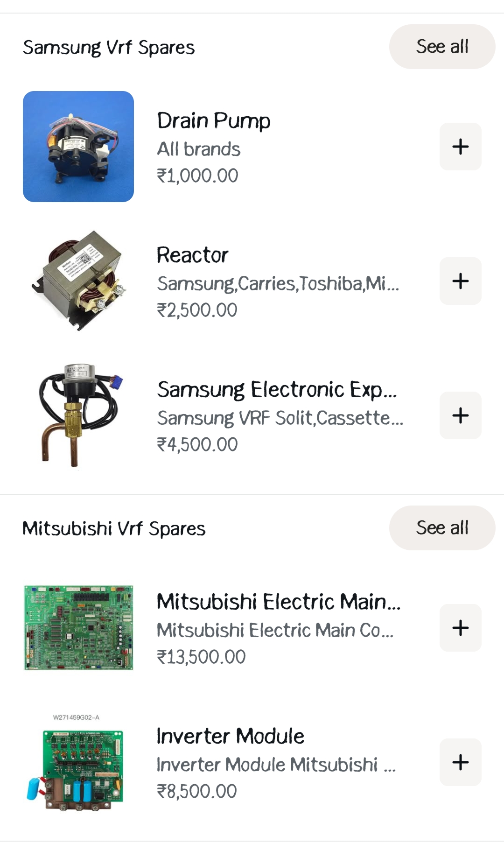View the Samsung expansion valve photo

click(78, 415)
